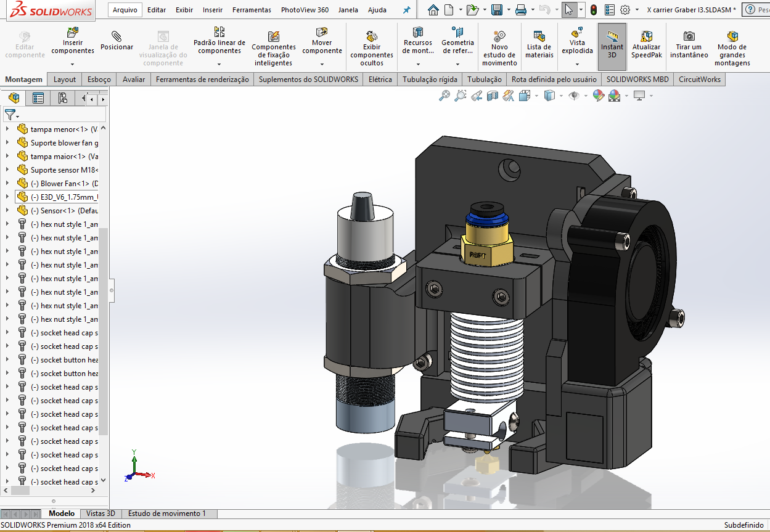Screen dimensions: 770x532
Task: Toggle Section View icon
Action: click(x=492, y=96)
